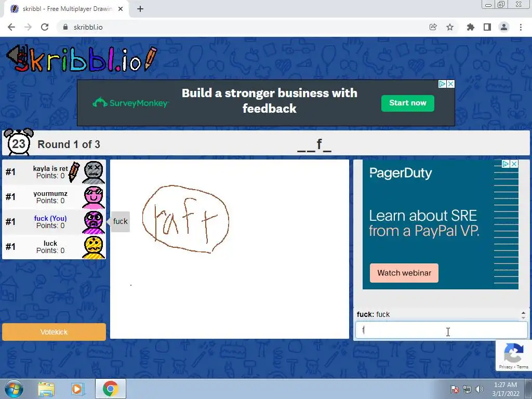The image size is (532, 399).
Task: Open Chrome extensions puzzle icon
Action: click(470, 27)
